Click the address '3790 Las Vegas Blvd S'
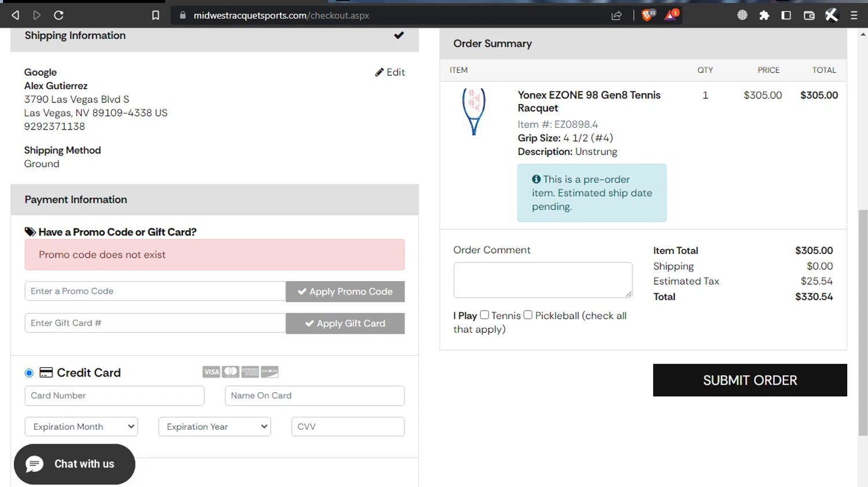Viewport: 868px width, 487px height. click(x=76, y=99)
